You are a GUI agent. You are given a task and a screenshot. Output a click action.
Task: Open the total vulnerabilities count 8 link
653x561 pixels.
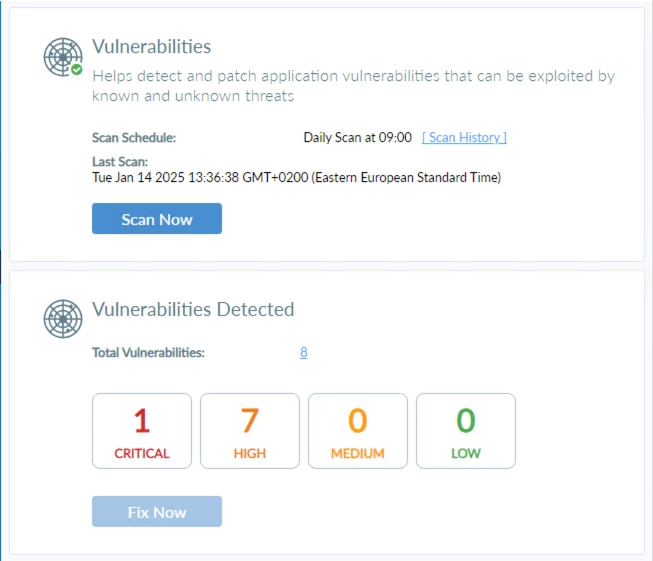coord(304,352)
